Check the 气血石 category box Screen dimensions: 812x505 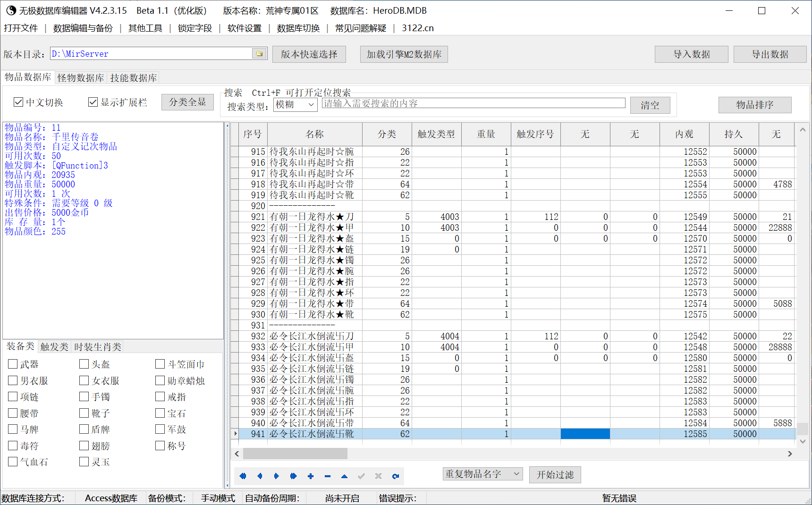13,462
